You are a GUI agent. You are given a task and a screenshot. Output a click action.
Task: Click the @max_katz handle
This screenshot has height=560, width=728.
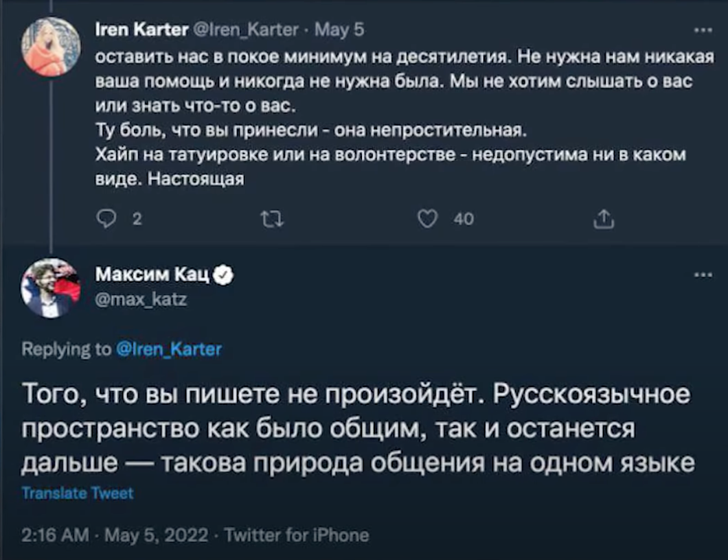point(140,300)
